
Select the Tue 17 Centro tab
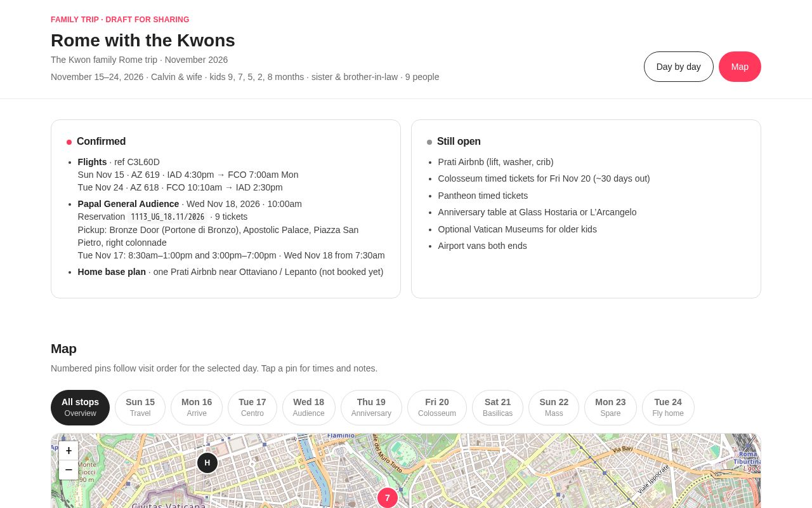(x=252, y=408)
